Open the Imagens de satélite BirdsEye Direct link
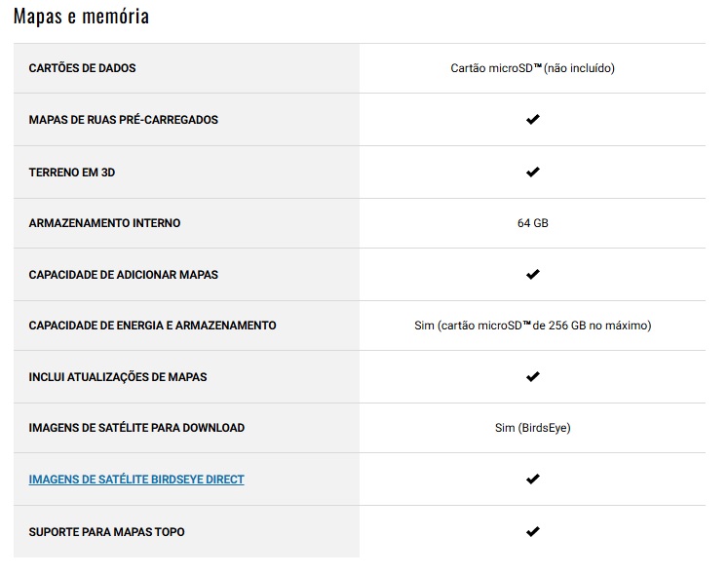This screenshot has width=728, height=576. (136, 480)
